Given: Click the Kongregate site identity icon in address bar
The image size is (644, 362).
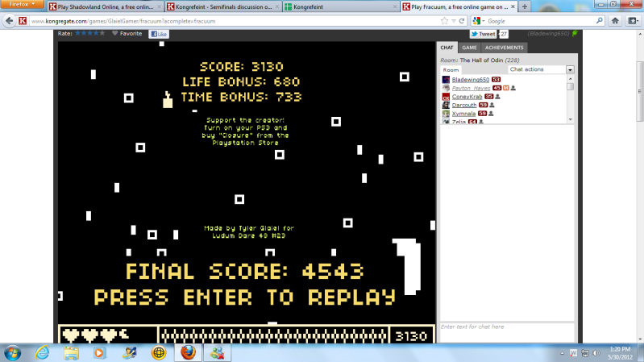Looking at the screenshot, I should (x=23, y=21).
